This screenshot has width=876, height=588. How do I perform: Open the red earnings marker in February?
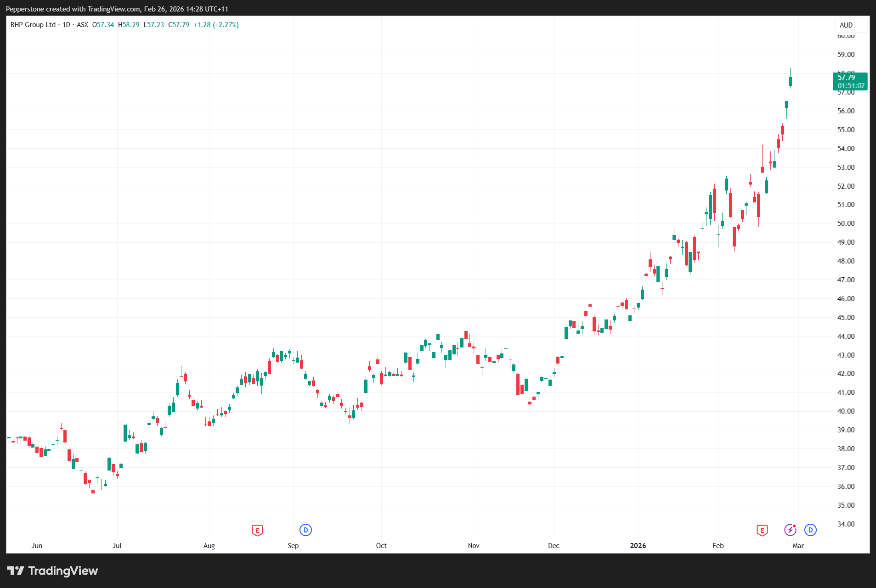pyautogui.click(x=762, y=530)
